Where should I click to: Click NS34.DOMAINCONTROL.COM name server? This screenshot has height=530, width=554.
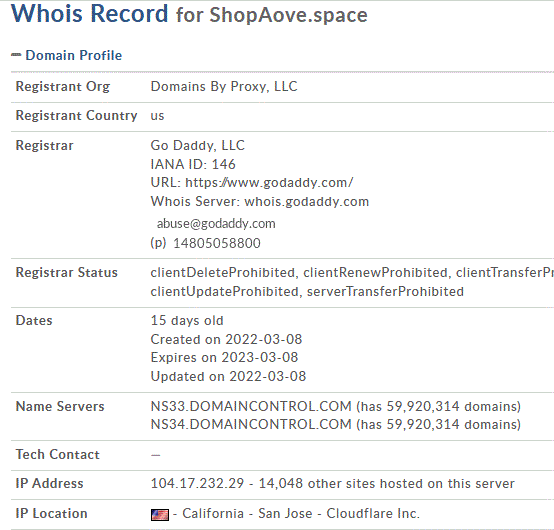coord(251,424)
